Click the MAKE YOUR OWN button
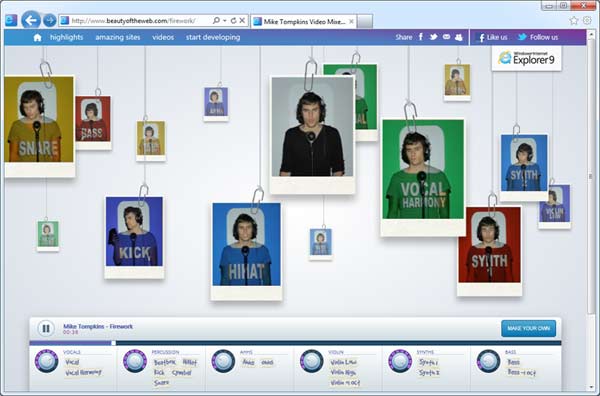 point(528,328)
